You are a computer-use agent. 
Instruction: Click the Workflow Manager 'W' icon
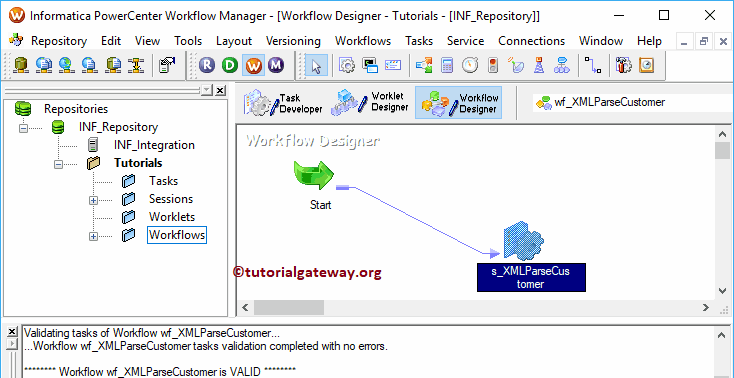(x=253, y=65)
